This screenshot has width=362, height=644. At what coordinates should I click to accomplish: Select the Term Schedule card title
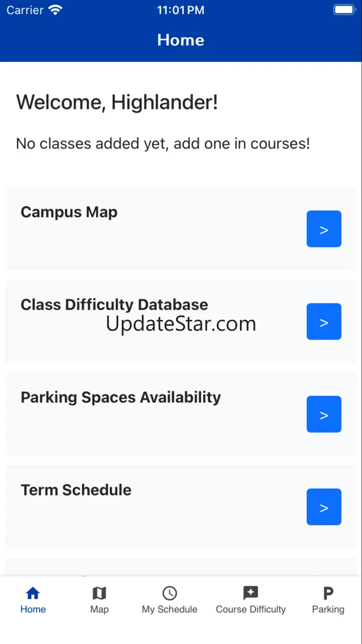coord(76,490)
